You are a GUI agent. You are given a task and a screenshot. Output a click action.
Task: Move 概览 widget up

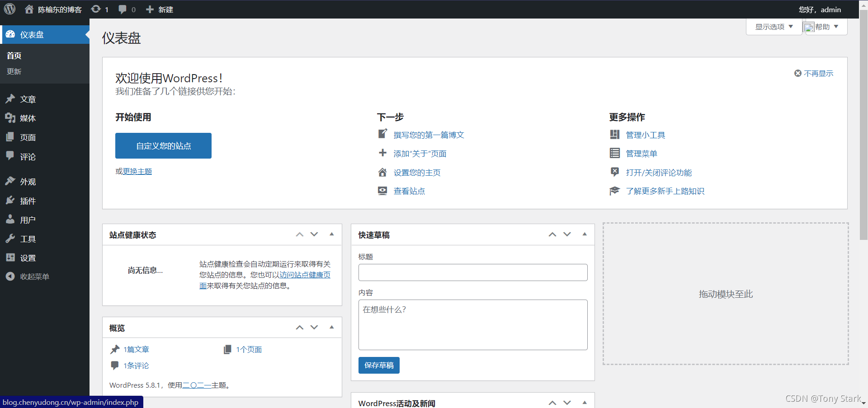pos(300,327)
